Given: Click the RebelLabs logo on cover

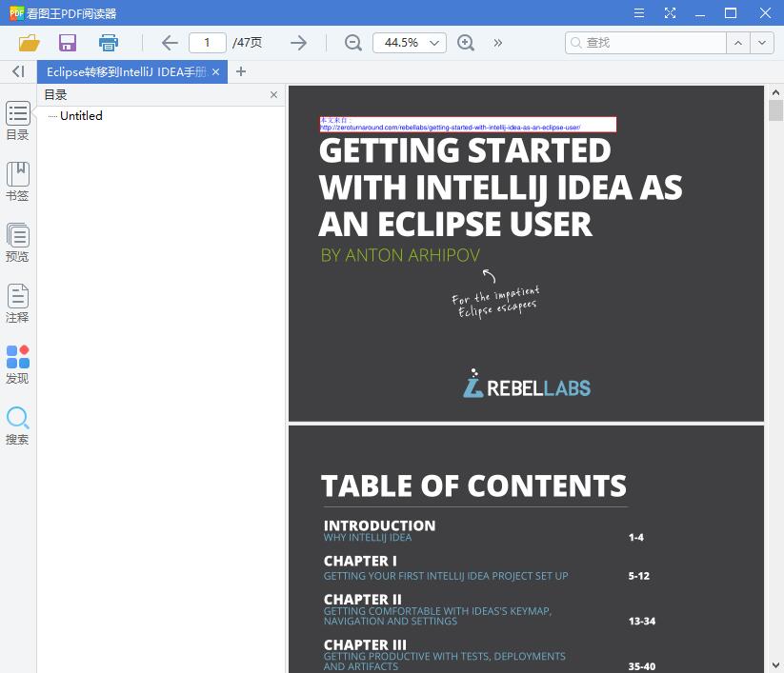Looking at the screenshot, I should coord(527,384).
